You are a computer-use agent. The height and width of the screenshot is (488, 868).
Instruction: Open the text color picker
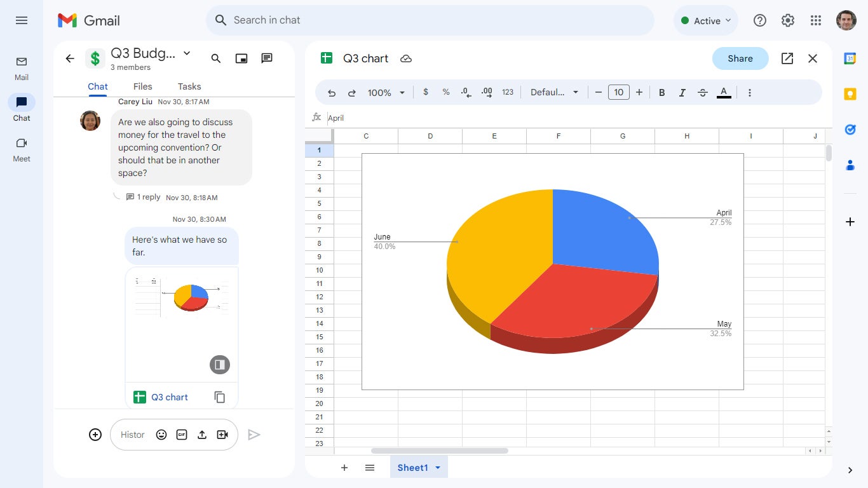point(724,93)
